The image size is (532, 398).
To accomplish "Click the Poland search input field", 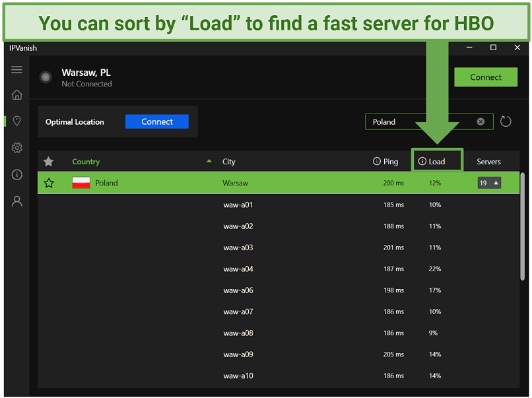I will pos(419,121).
